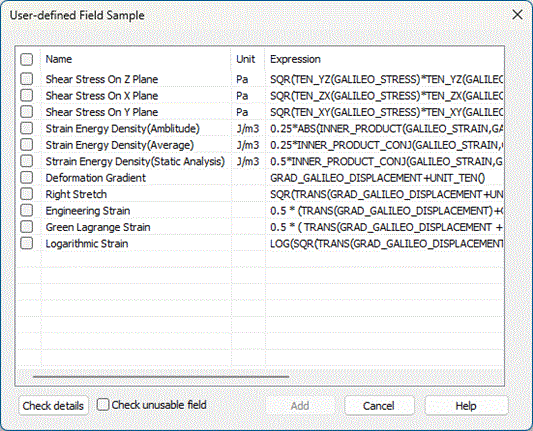
Task: Enable the Strain Energy Density(Amblitude) checkbox
Action: 27,128
